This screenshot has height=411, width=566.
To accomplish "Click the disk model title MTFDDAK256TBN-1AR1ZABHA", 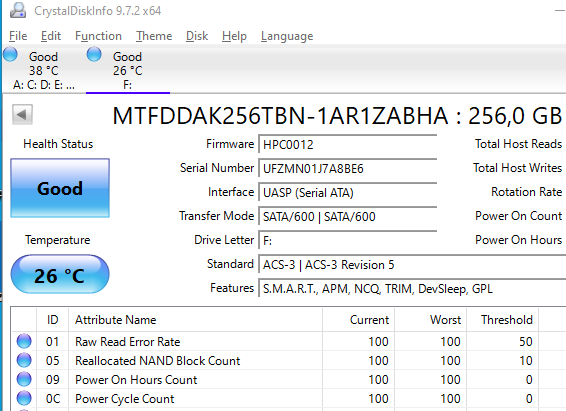I will click(x=280, y=116).
